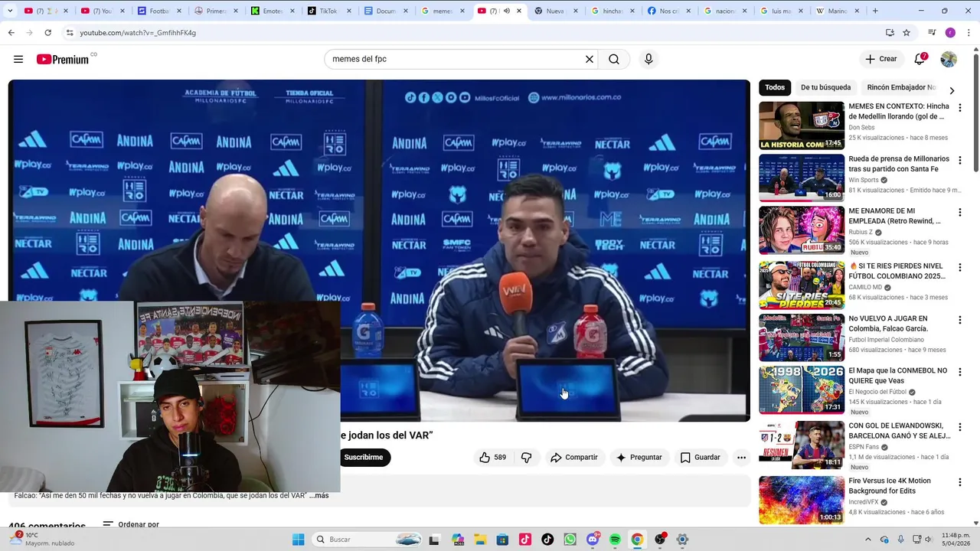
Task: Open options for 'El Mapa que la CONMEBOL'
Action: [x=960, y=372]
